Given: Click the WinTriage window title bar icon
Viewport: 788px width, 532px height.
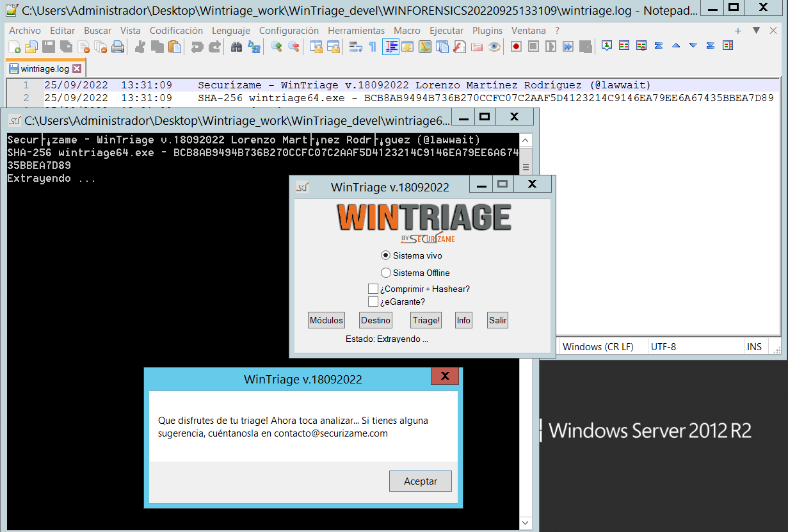Looking at the screenshot, I should click(302, 187).
